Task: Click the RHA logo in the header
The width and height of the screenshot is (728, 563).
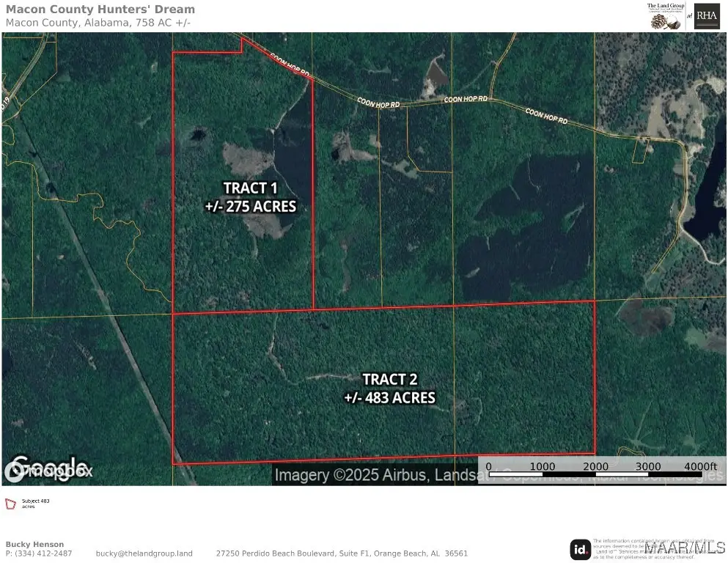Action: point(705,15)
